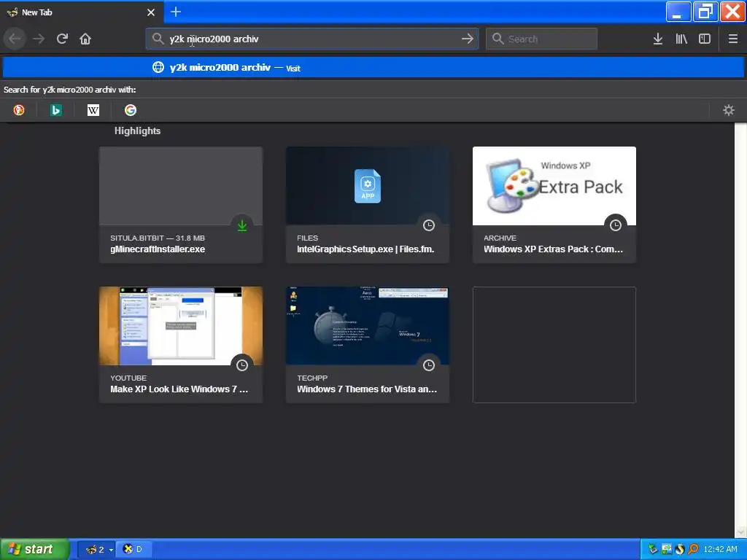Click the green download badge on gMinecraftInstaller

click(242, 226)
